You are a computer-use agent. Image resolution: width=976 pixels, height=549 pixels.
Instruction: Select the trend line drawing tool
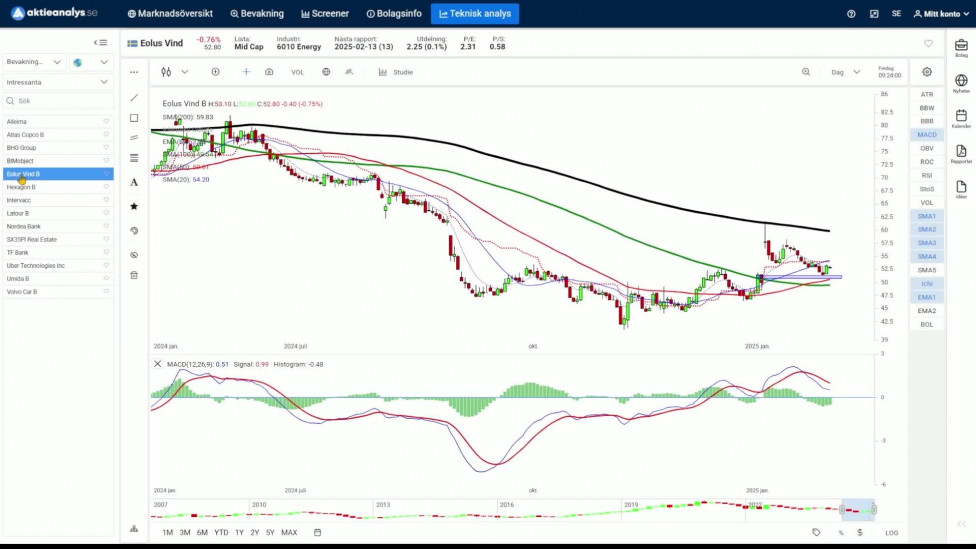pyautogui.click(x=134, y=98)
